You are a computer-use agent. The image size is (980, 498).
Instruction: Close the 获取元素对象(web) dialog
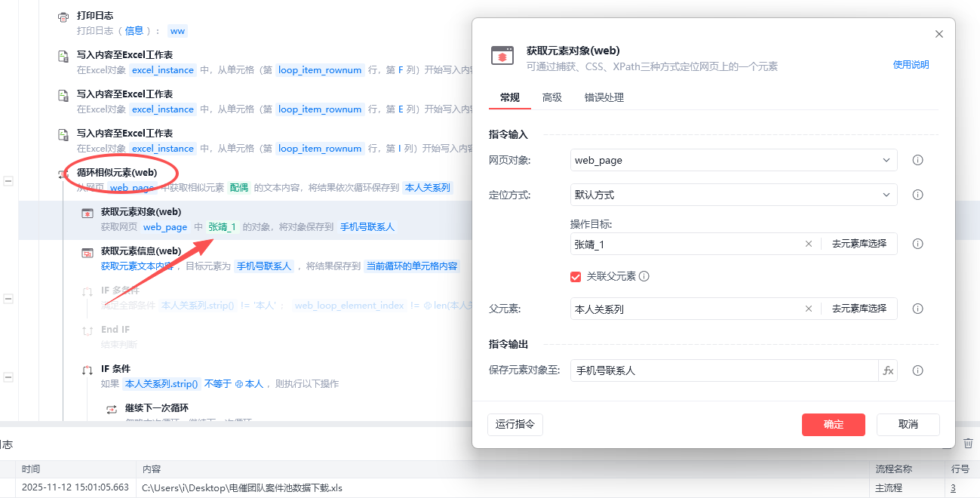pos(939,34)
